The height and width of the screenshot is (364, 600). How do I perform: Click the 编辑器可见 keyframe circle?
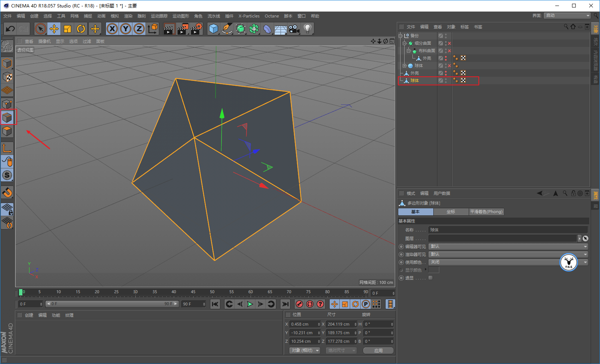pos(401,247)
